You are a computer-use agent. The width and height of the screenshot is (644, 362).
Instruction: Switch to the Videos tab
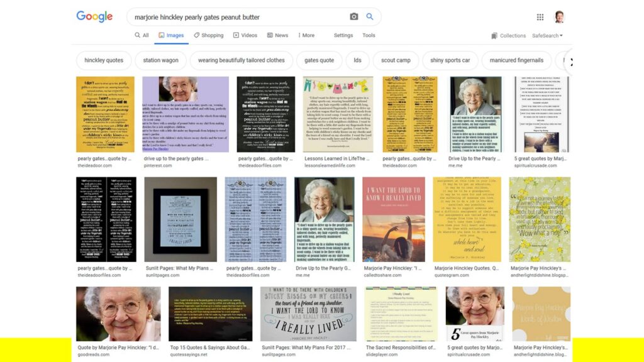point(245,35)
